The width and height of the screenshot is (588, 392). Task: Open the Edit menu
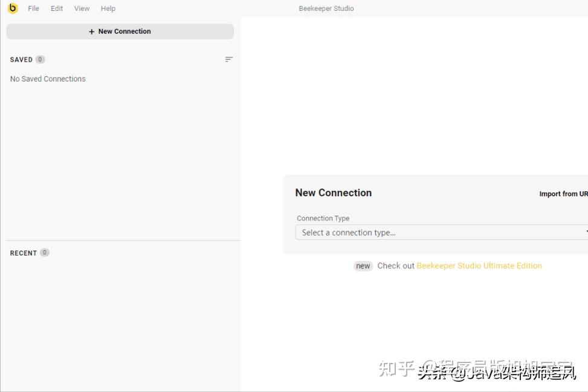coord(57,8)
